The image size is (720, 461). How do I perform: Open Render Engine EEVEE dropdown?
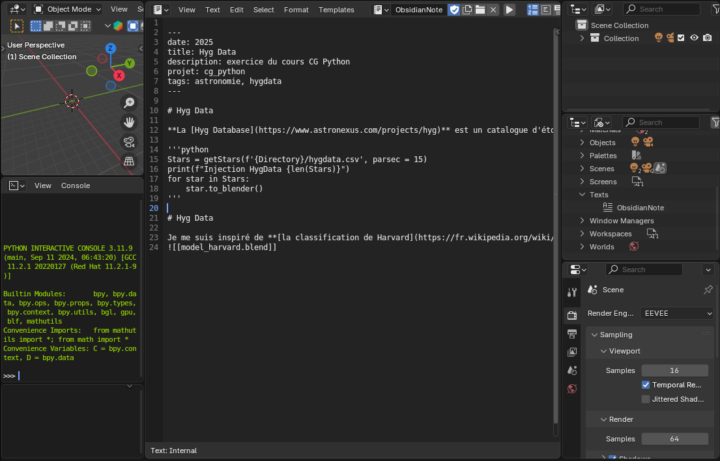coord(677,313)
